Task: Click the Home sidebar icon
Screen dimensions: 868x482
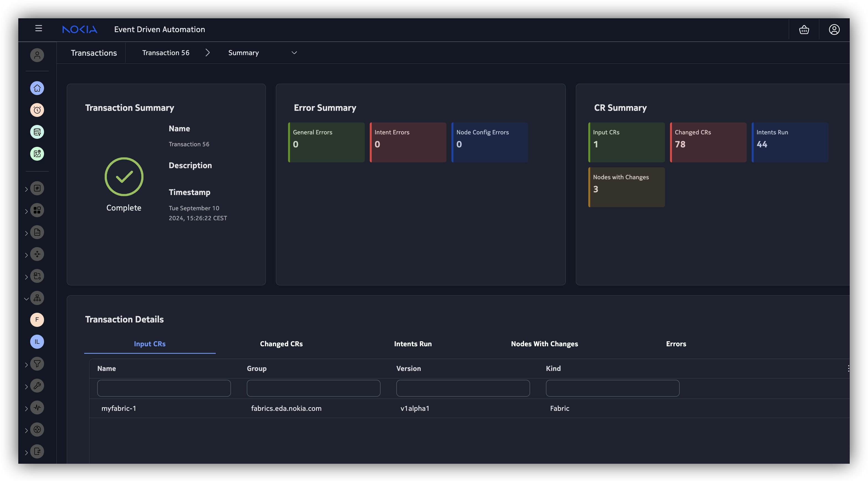Action: pos(37,88)
